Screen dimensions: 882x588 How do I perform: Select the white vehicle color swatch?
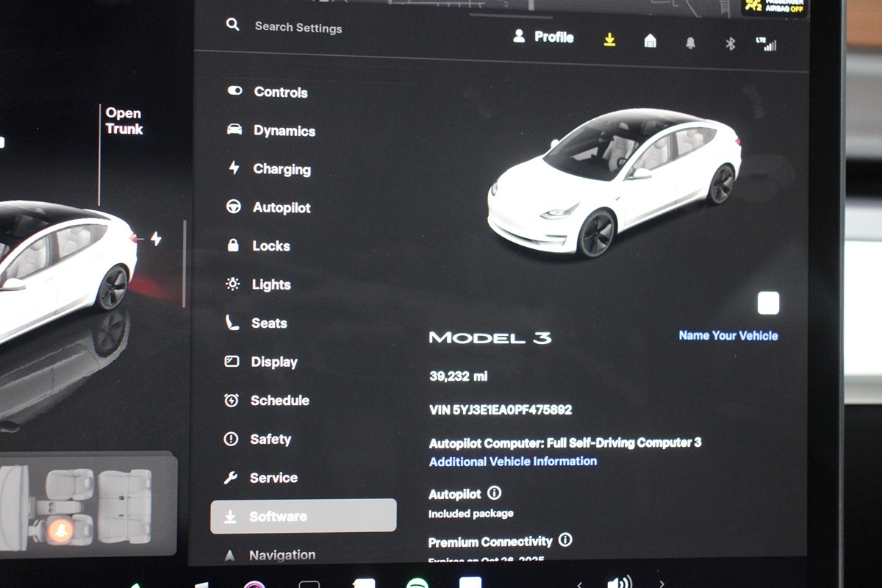(768, 303)
